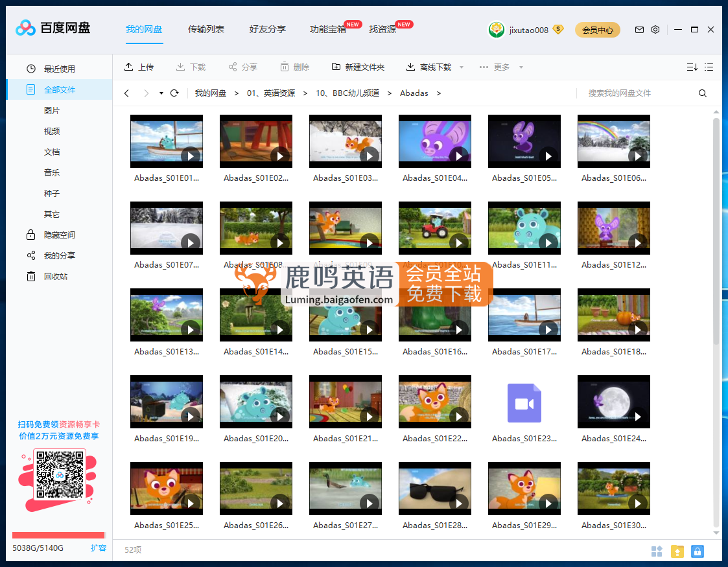Click 上传 upload in the toolbar
Viewport: 728px width, 567px height.
pyautogui.click(x=139, y=67)
